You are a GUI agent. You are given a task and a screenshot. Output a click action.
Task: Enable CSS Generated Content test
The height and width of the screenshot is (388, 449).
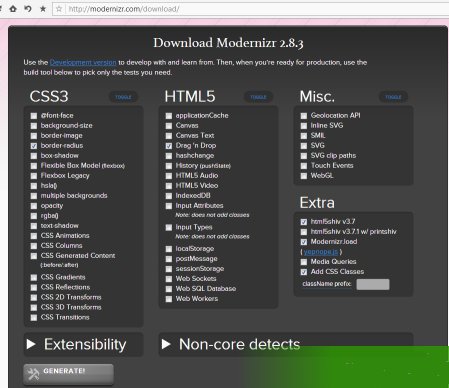[x=34, y=256]
